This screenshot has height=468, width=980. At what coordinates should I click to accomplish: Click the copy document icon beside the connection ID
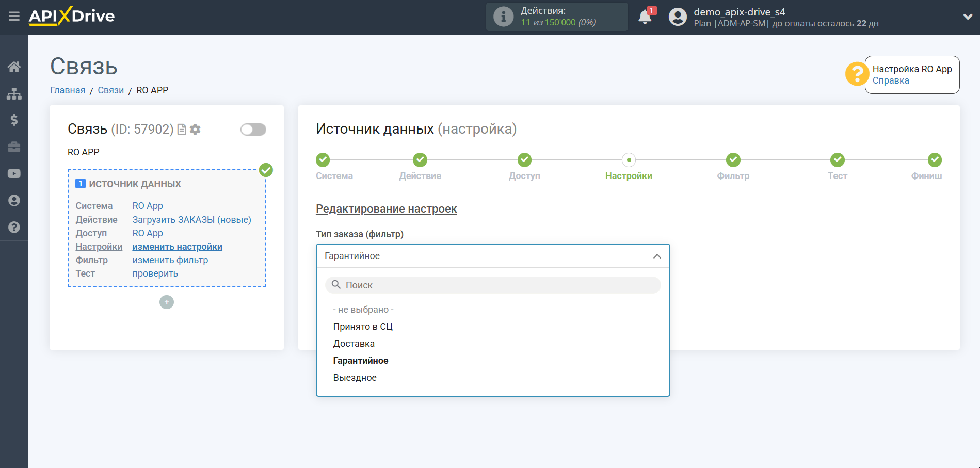point(182,130)
